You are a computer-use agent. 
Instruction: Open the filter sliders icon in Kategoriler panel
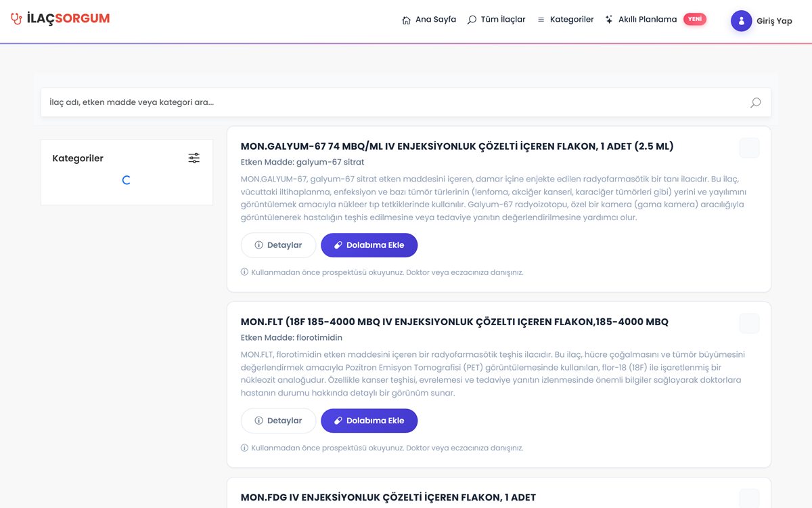point(194,158)
